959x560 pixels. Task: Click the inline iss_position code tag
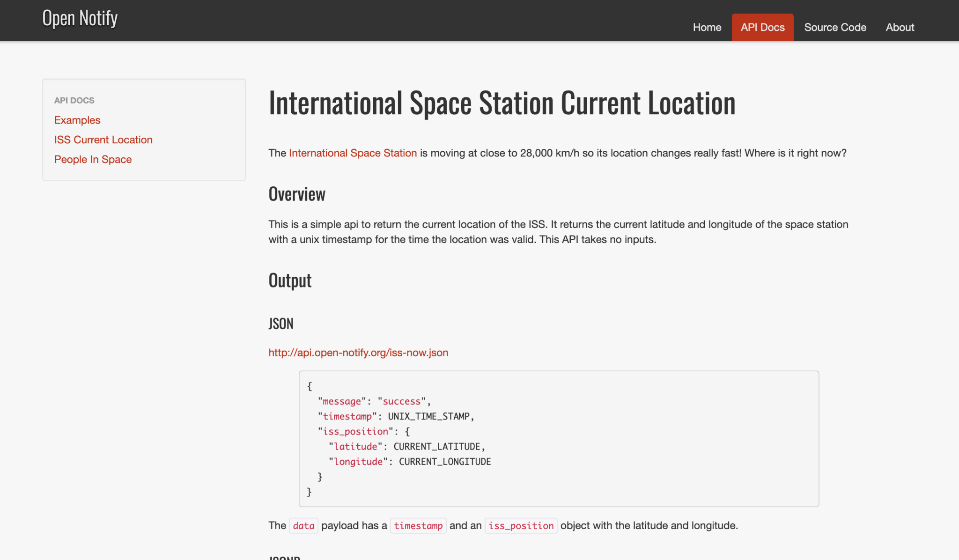[x=521, y=526]
